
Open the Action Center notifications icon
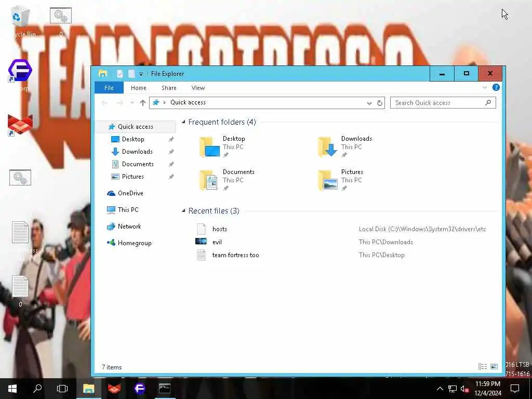pos(515,389)
